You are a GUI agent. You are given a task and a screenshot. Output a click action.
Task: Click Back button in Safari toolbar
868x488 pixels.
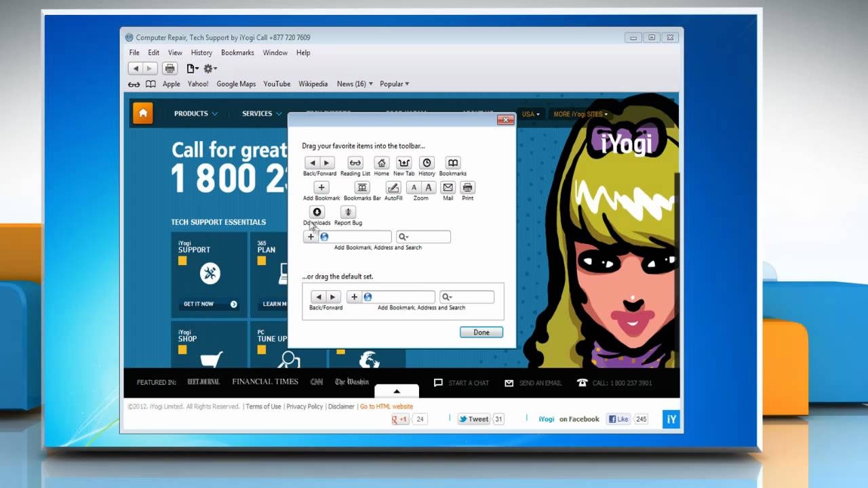click(136, 68)
